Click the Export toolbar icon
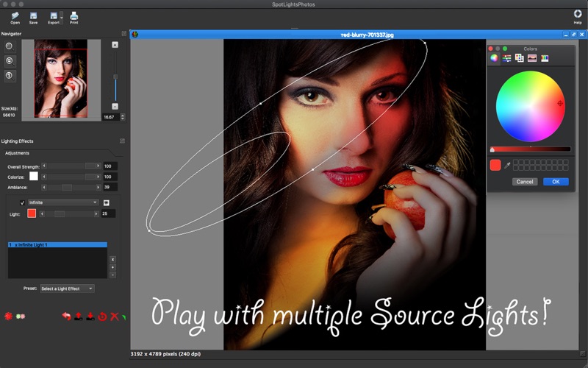588x368 pixels. [53, 18]
